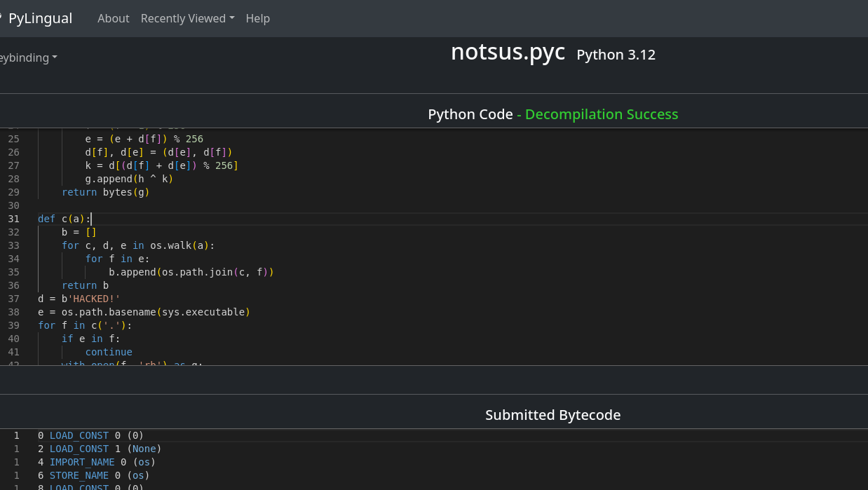Click line number 25 in gutter
868x490 pixels.
click(14, 139)
